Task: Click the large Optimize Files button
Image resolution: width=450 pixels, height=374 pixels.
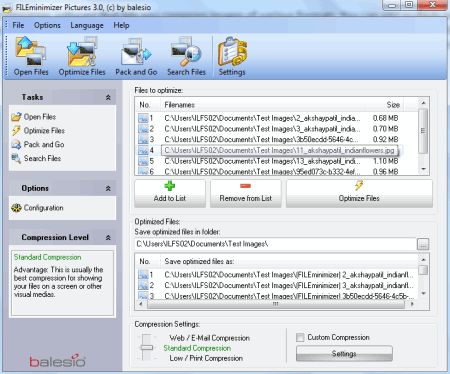Action: pos(359,193)
